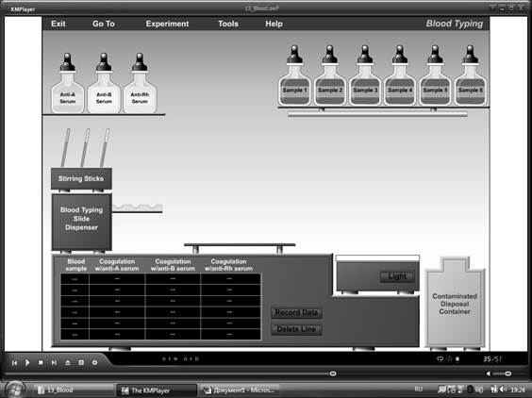This screenshot has height=398, width=532.
Task: Open the Experiment menu
Action: coord(167,24)
